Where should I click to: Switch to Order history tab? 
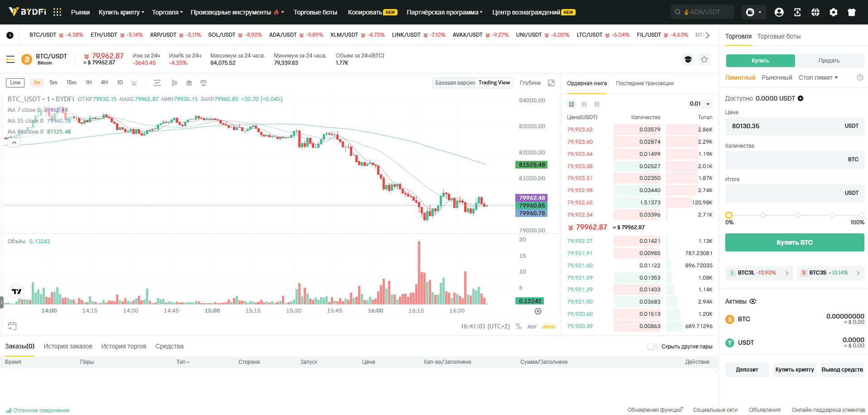[x=68, y=346]
